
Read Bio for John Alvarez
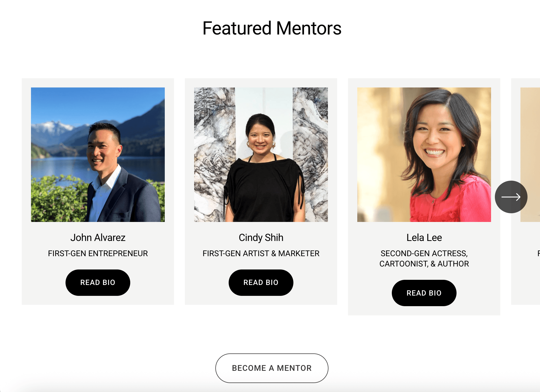98,283
